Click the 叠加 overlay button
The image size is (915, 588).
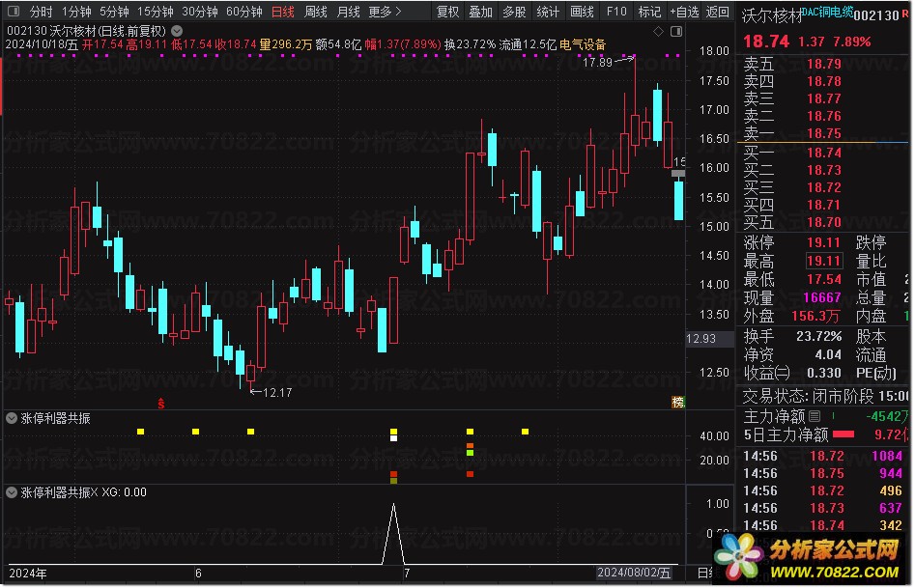coord(481,11)
